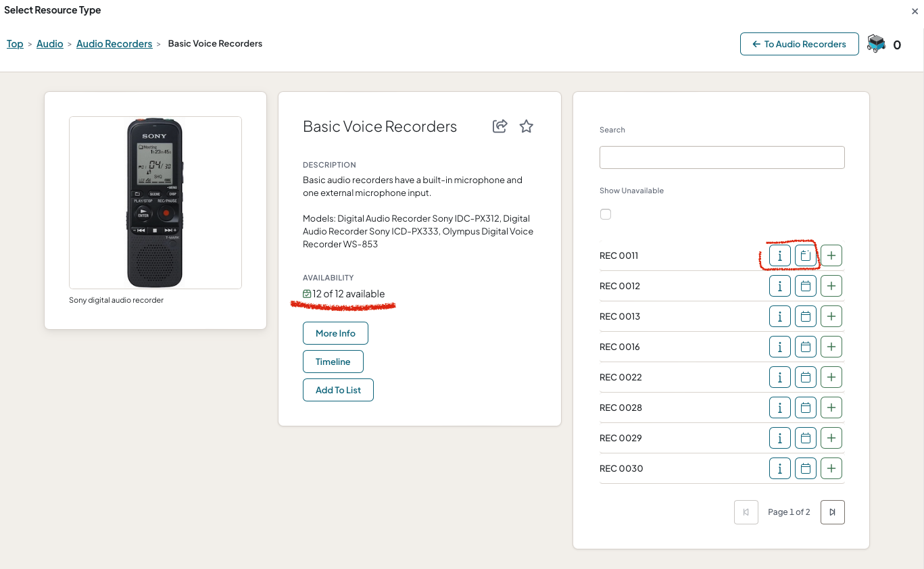The height and width of the screenshot is (569, 924).
Task: Go to the Audio Recorders breadcrumb
Action: click(x=114, y=44)
